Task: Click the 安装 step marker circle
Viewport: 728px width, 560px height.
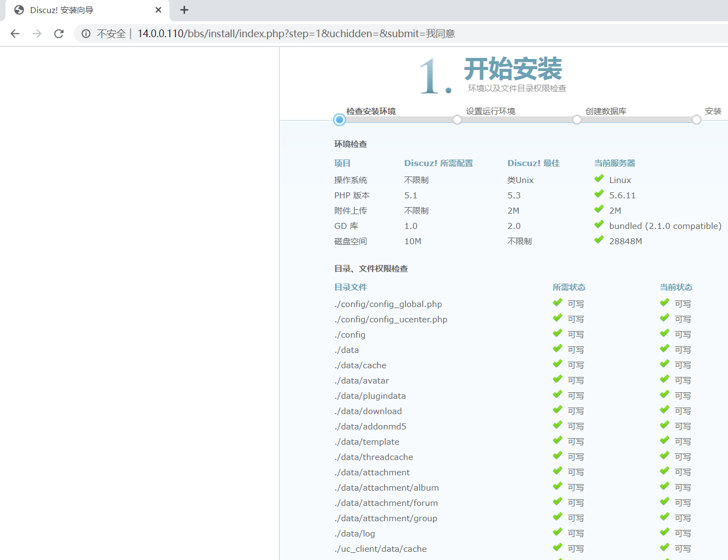Action: click(696, 120)
